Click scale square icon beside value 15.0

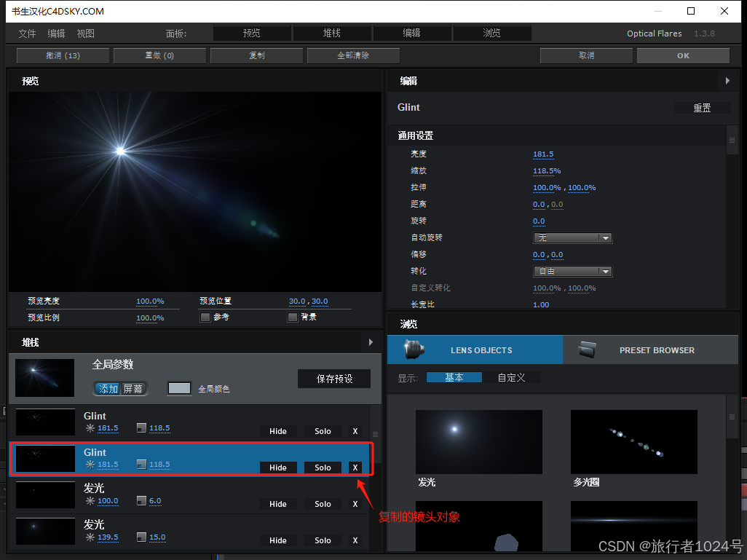(x=141, y=537)
